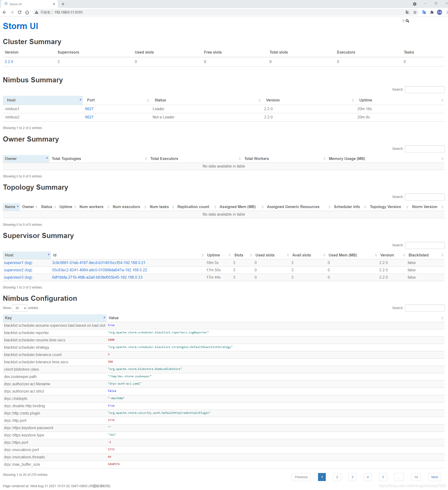The image size is (448, 490).
Task: Open the Show entries count dropdown
Action: [x=20, y=308]
